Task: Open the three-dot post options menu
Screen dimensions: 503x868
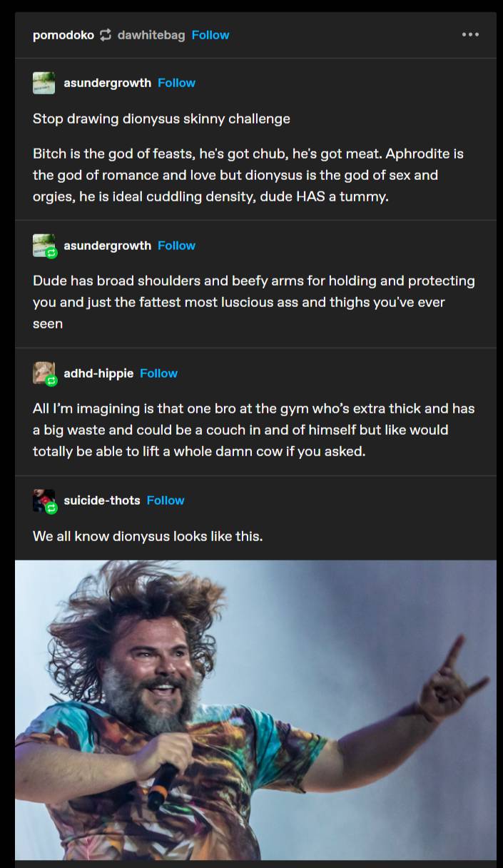Action: [x=470, y=34]
